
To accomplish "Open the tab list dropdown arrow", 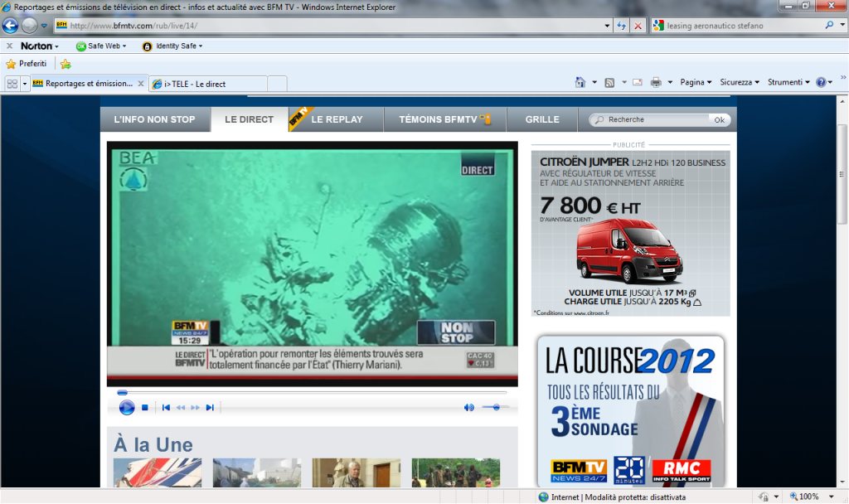I will click(24, 84).
